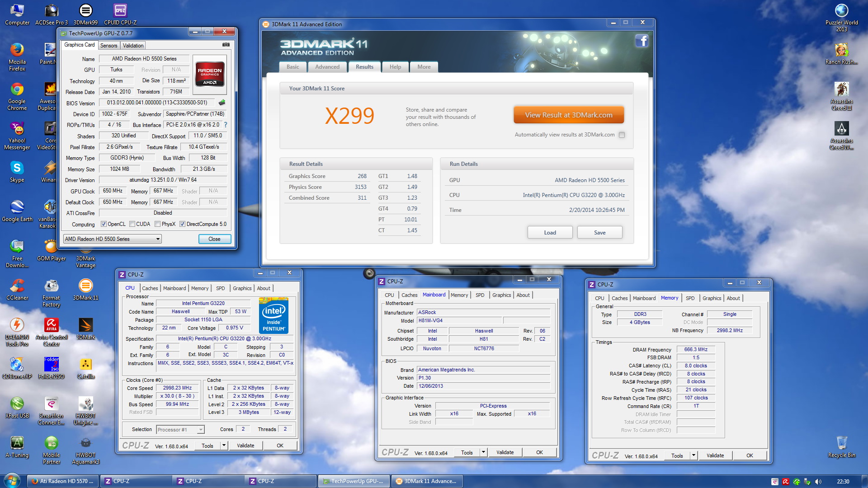Switch to Caches tab in CPU tab window

(x=150, y=288)
